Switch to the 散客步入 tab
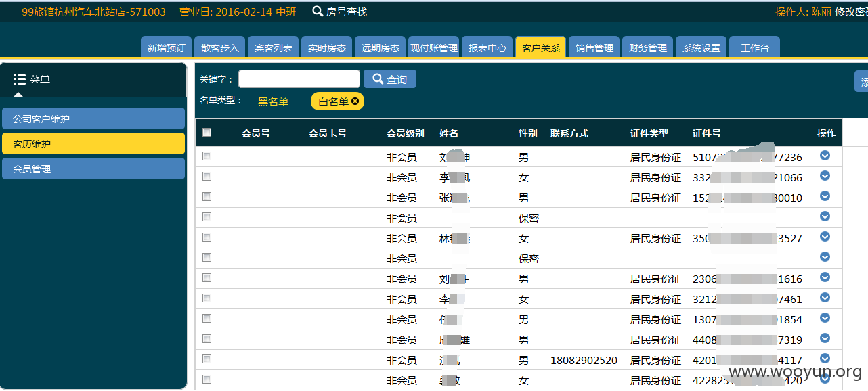 pyautogui.click(x=220, y=47)
